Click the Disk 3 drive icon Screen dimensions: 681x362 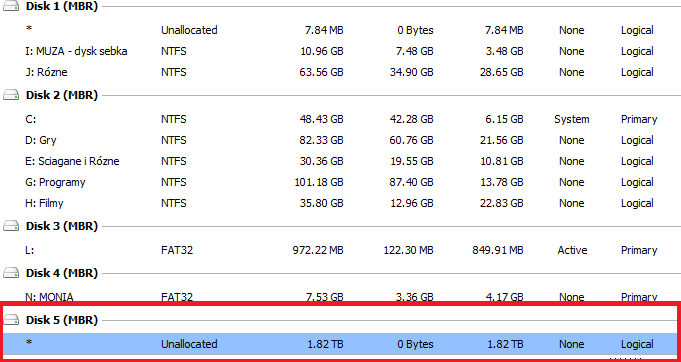point(11,227)
